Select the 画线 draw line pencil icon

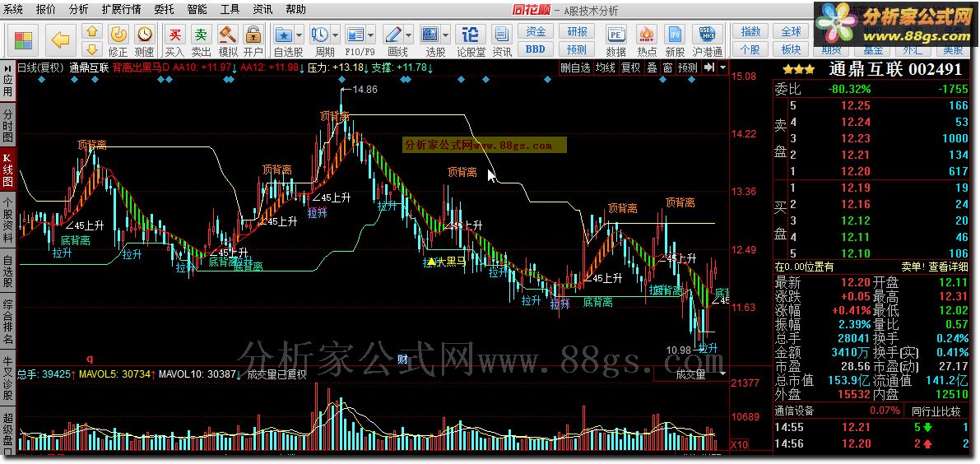pyautogui.click(x=393, y=35)
